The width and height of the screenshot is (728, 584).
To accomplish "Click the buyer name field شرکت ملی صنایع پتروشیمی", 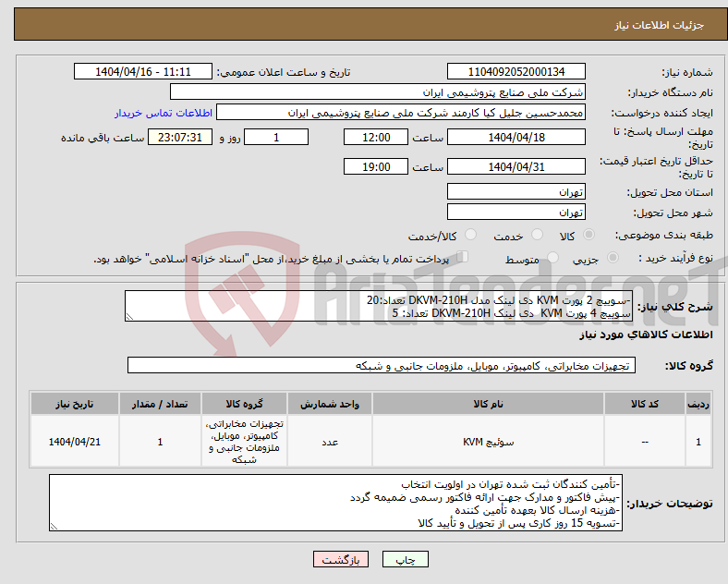I will pyautogui.click(x=378, y=91).
